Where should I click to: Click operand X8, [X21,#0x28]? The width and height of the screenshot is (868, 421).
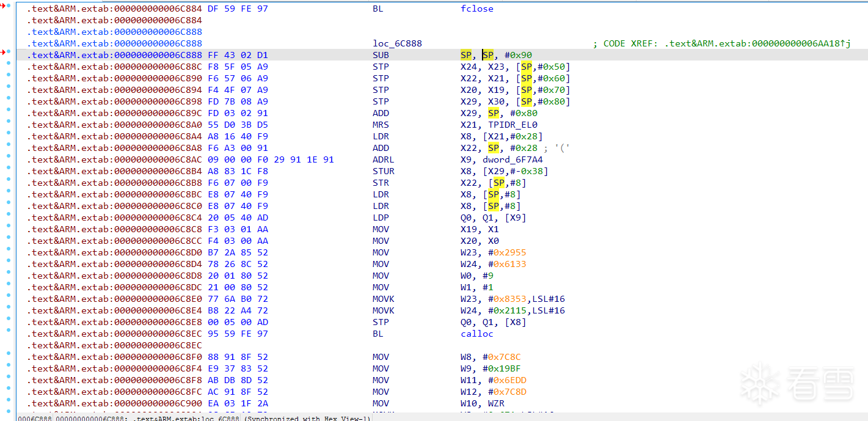(501, 136)
